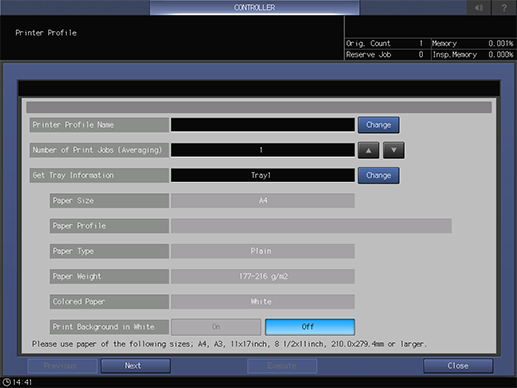Click the A4 paper size value
517x388 pixels.
263,201
